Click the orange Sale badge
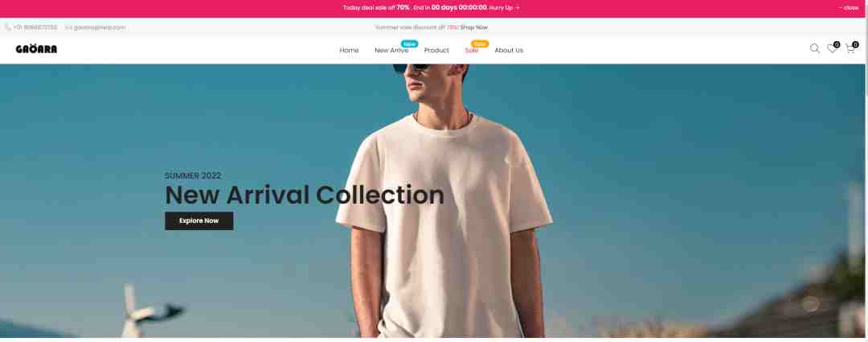Viewport: 868px width, 342px height. tap(479, 43)
